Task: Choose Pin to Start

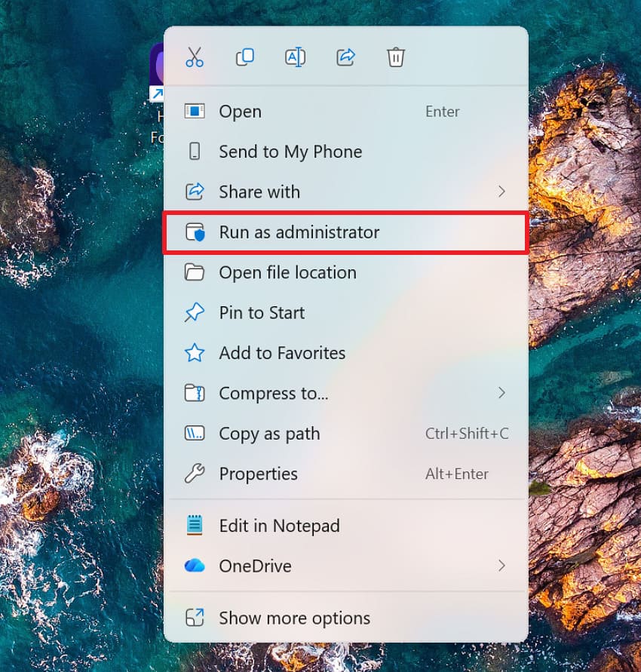Action: (x=262, y=312)
